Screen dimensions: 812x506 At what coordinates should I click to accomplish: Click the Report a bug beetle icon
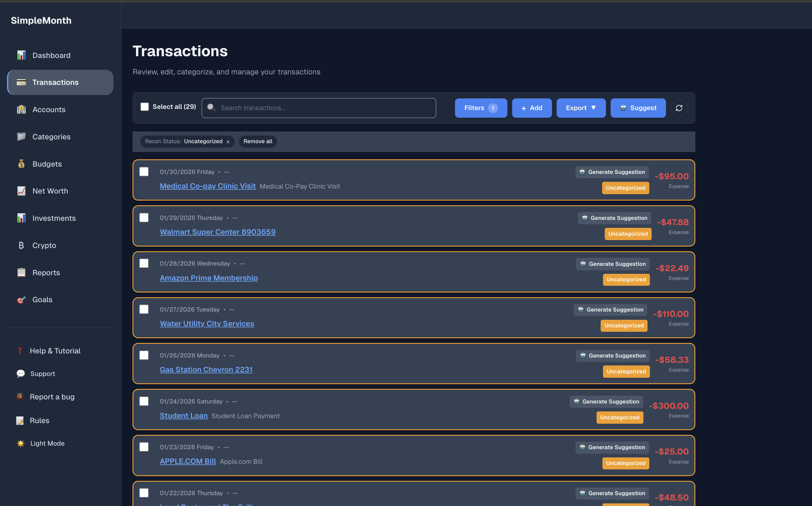[x=20, y=397]
